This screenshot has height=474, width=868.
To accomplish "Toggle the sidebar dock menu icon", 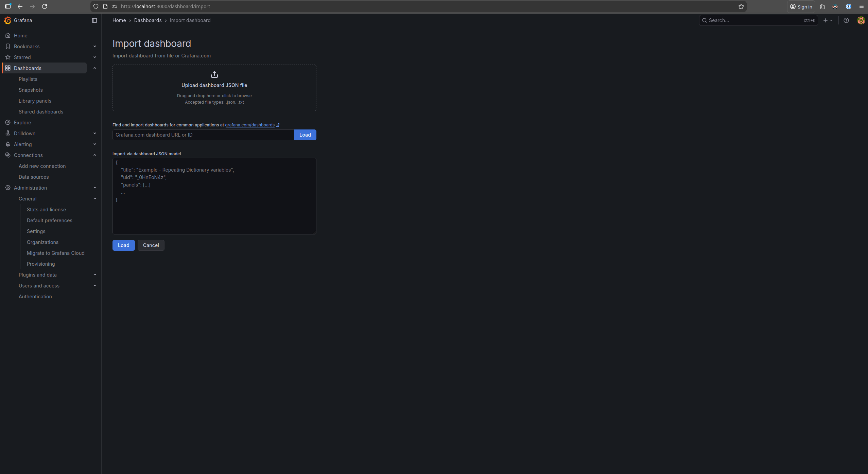I will [94, 20].
